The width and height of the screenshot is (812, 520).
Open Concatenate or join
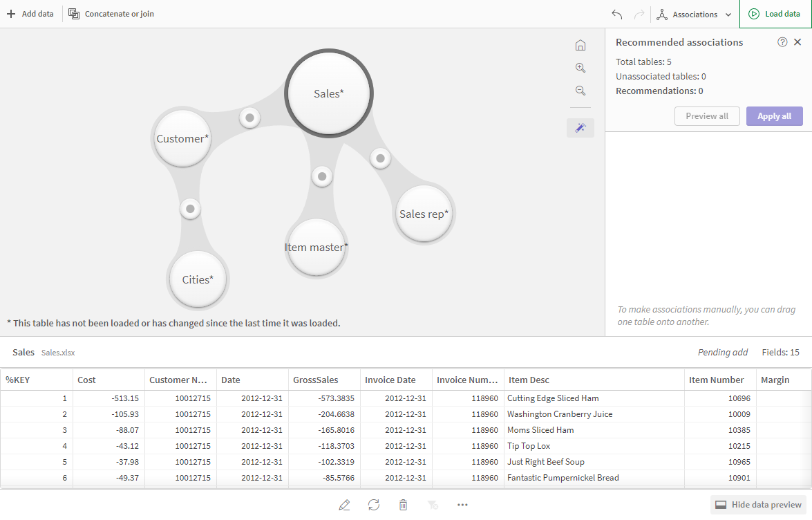[x=111, y=14]
